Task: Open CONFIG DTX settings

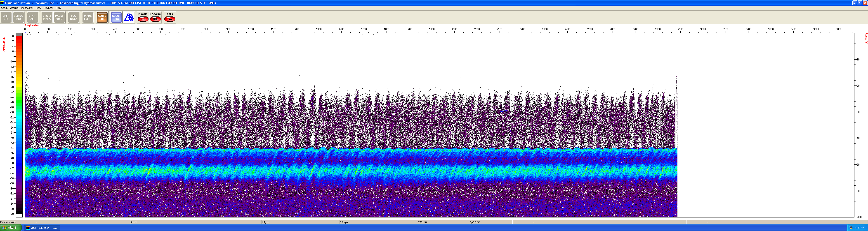Action: pyautogui.click(x=19, y=18)
